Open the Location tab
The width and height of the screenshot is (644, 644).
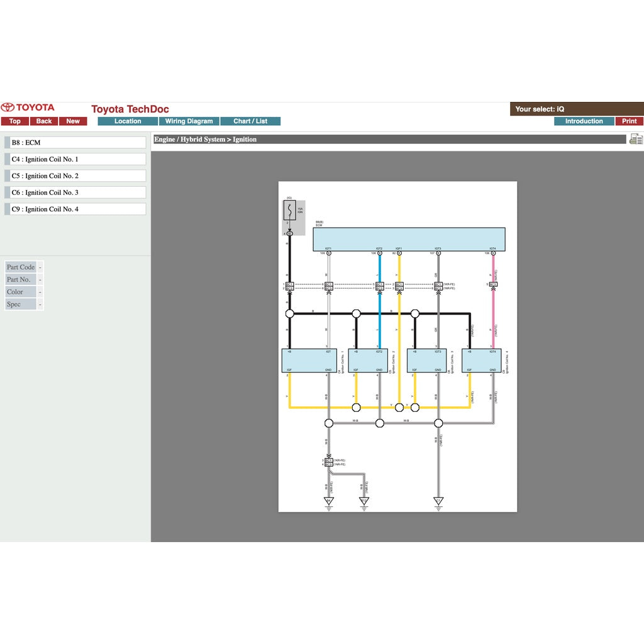click(128, 121)
